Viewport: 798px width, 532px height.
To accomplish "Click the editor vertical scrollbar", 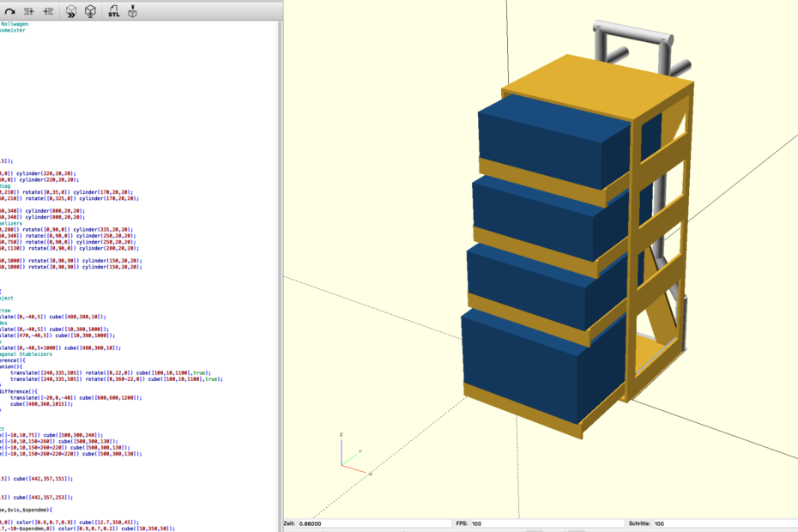I will coord(280,275).
